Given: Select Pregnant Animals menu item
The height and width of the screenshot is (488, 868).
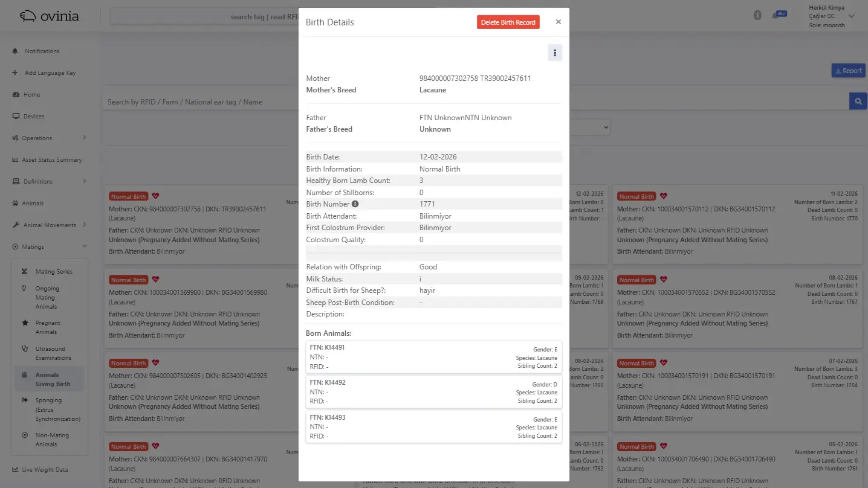Looking at the screenshot, I should coord(47,327).
